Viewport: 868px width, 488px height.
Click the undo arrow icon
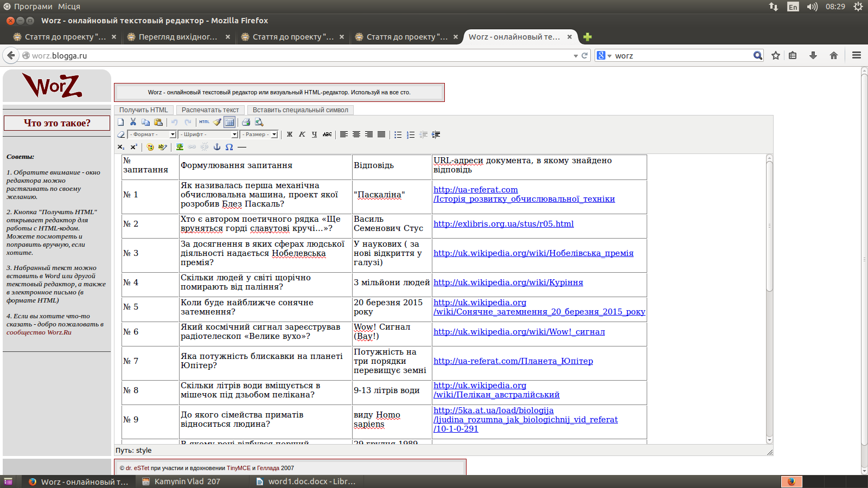tap(174, 122)
